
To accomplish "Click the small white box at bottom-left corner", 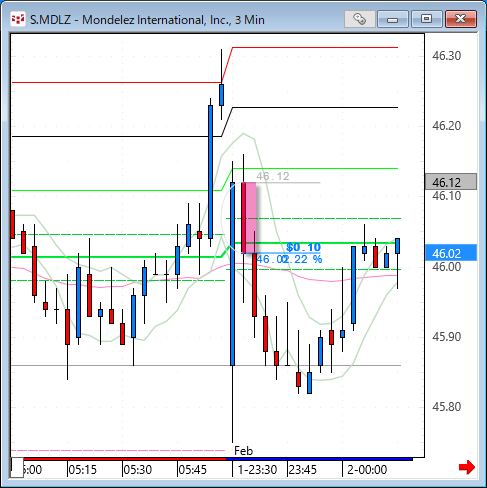I will (17, 467).
